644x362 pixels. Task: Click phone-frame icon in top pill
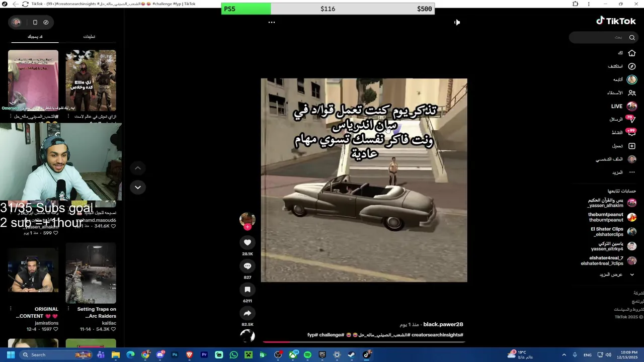tap(35, 22)
